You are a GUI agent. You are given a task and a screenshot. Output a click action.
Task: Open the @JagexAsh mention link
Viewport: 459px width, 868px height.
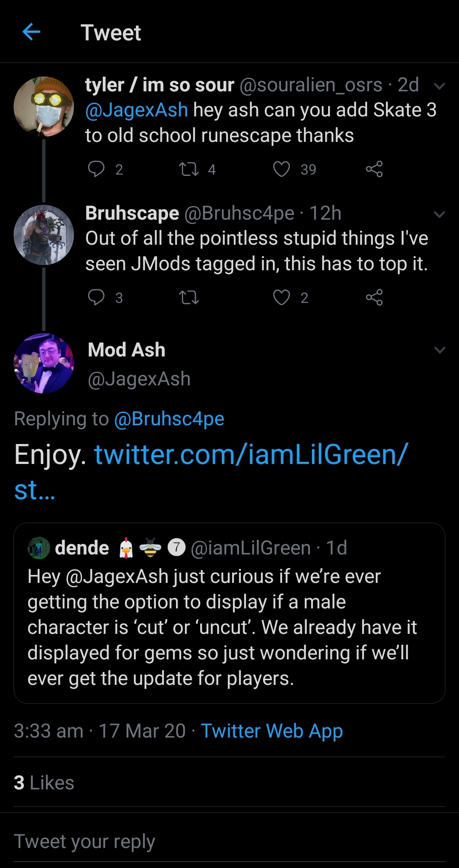click(136, 110)
